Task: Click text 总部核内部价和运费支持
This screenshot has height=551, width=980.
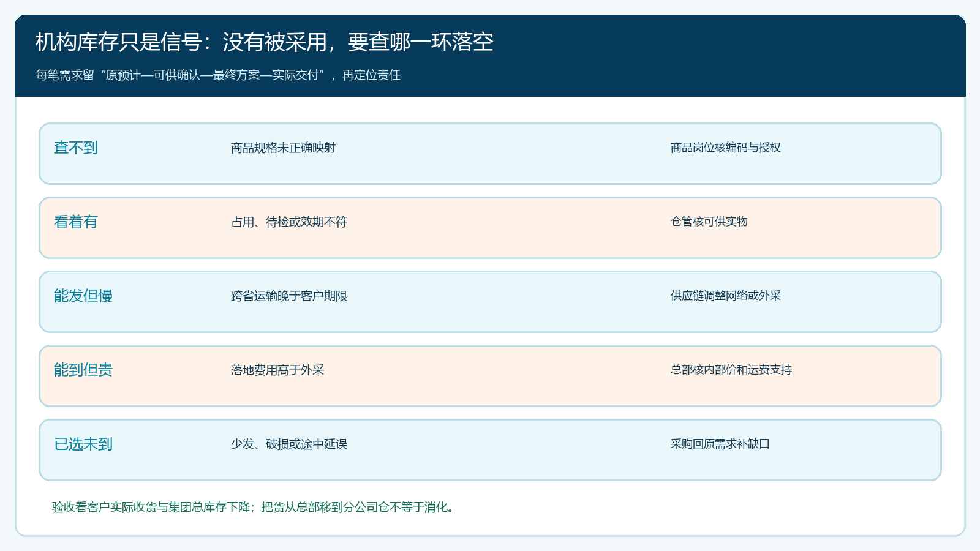Action: click(x=731, y=370)
